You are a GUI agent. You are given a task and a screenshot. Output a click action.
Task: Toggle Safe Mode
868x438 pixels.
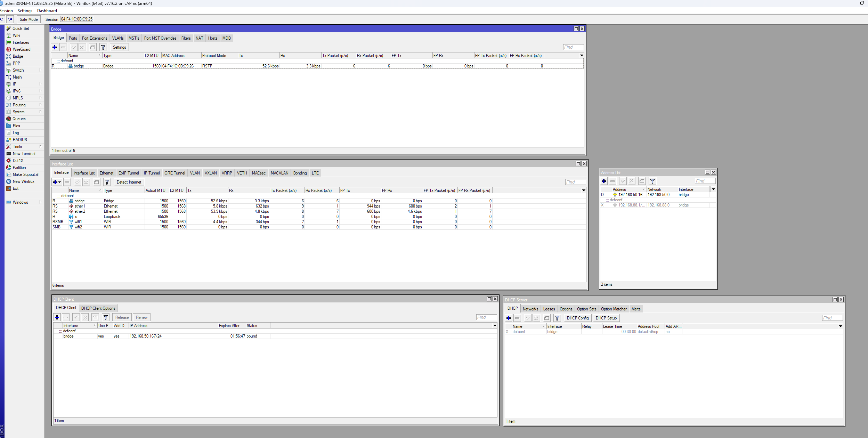click(28, 19)
